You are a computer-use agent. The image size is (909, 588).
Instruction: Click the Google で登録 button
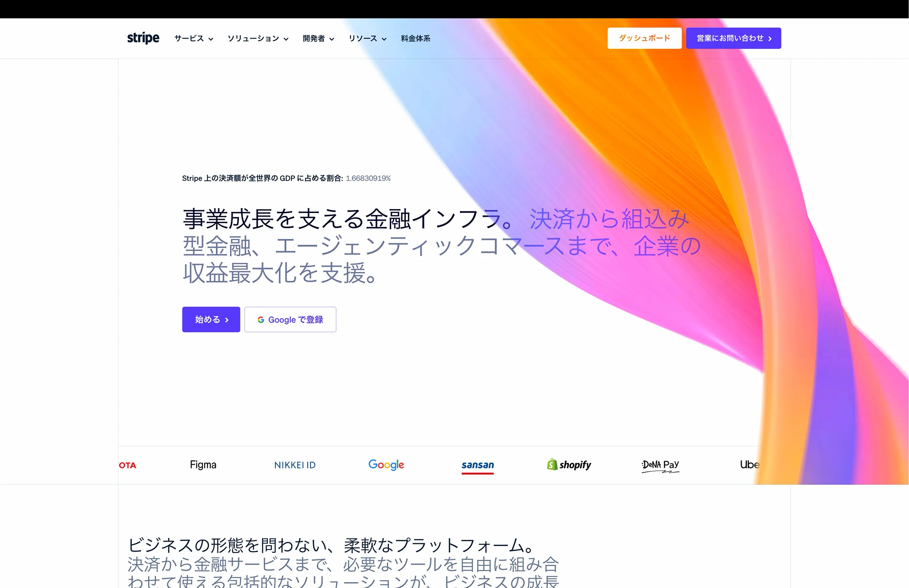290,319
